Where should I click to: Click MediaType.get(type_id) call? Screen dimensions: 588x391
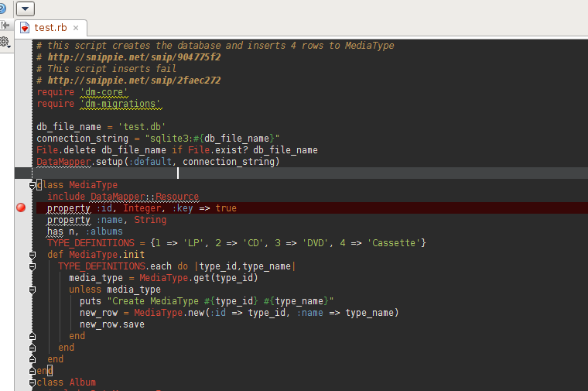[x=199, y=278]
